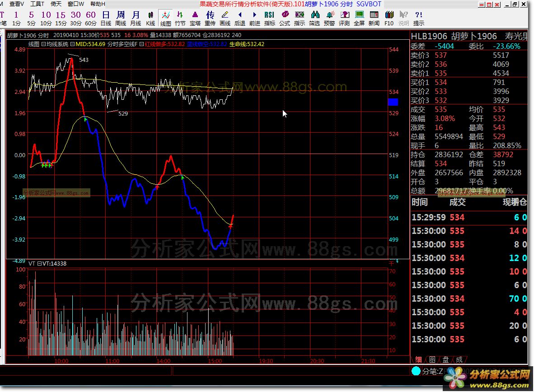534x392 pixels.
Task: Click the 529 low price label on chart
Action: click(123, 114)
